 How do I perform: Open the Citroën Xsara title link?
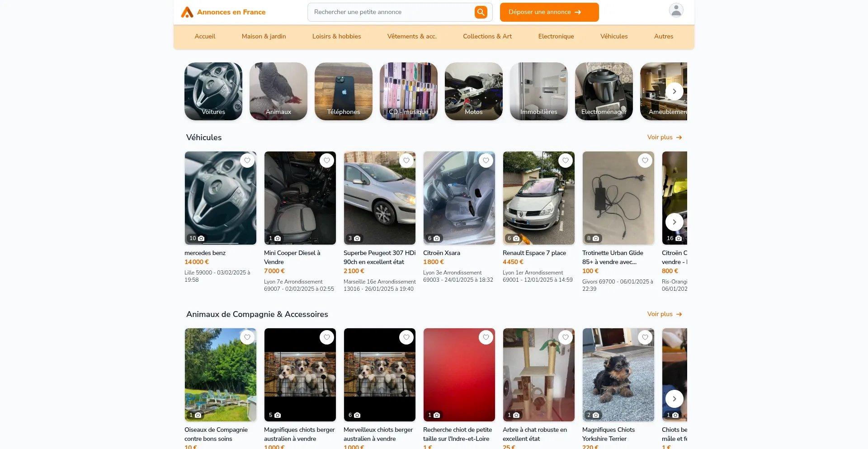coord(442,253)
